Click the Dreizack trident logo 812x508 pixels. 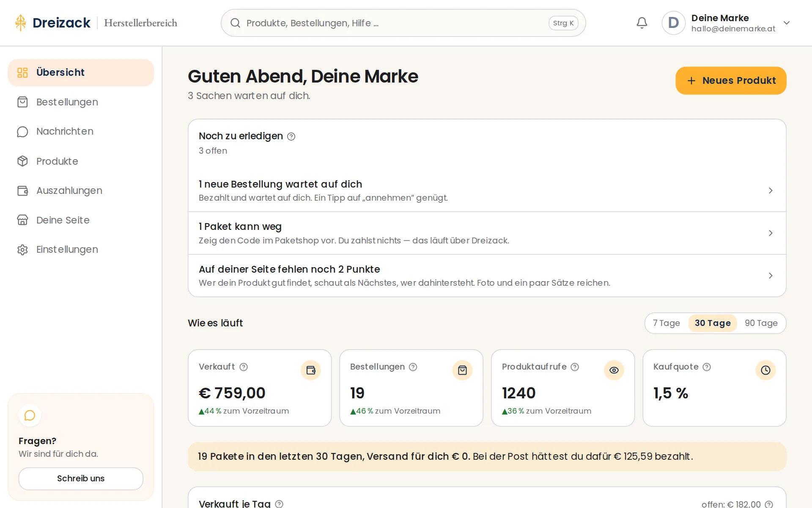[x=21, y=23]
